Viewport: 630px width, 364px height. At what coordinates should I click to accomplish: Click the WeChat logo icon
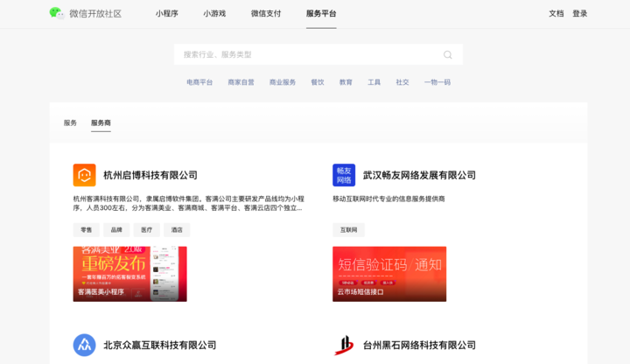click(57, 13)
